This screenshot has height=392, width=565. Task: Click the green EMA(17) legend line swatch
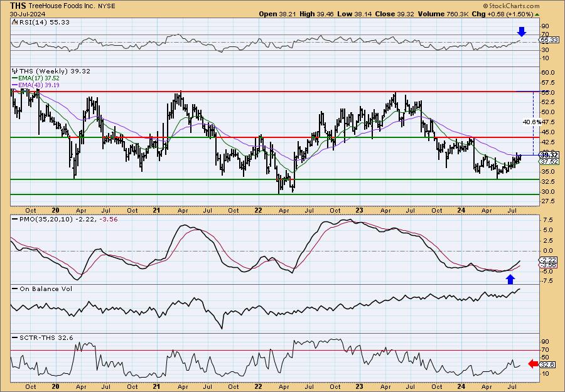pos(15,78)
